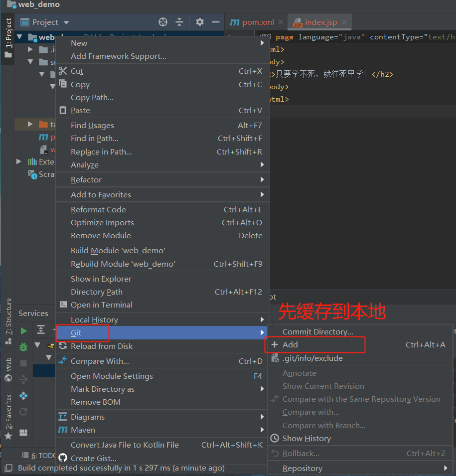
Task: Expand the Analyze submenu
Action: tap(163, 165)
